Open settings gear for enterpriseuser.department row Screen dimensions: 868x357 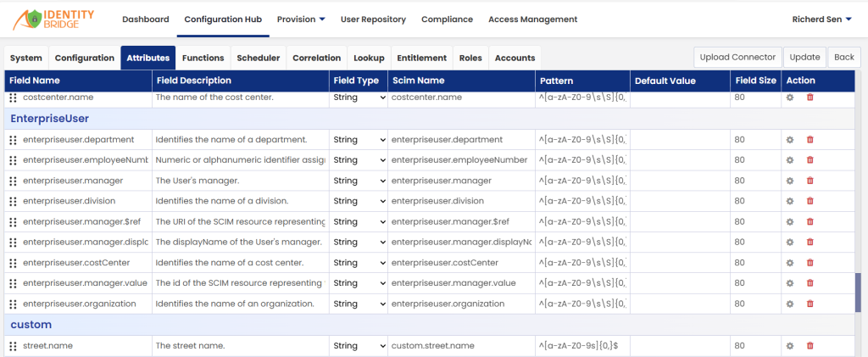[x=790, y=139]
